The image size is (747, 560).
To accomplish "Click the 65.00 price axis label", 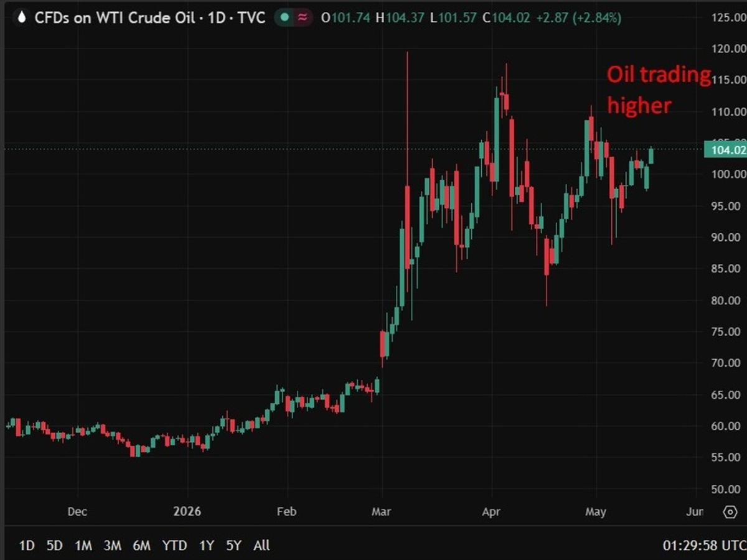I will (726, 394).
